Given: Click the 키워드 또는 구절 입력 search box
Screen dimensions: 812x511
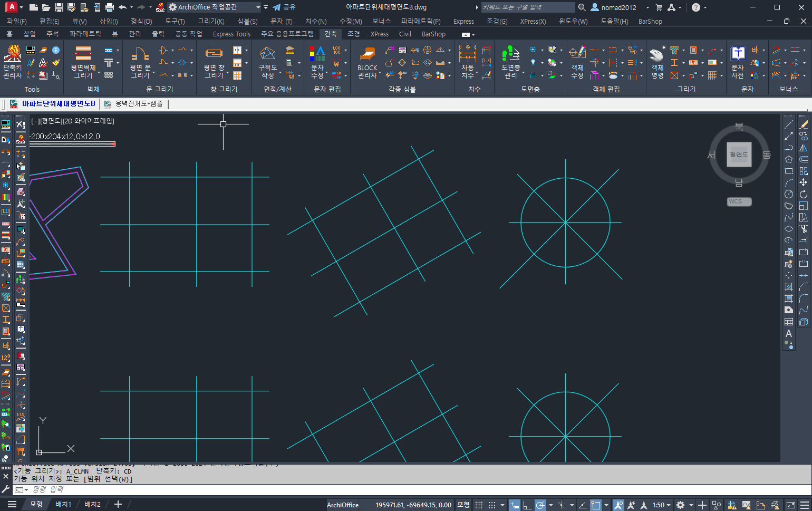Looking at the screenshot, I should pyautogui.click(x=528, y=7).
